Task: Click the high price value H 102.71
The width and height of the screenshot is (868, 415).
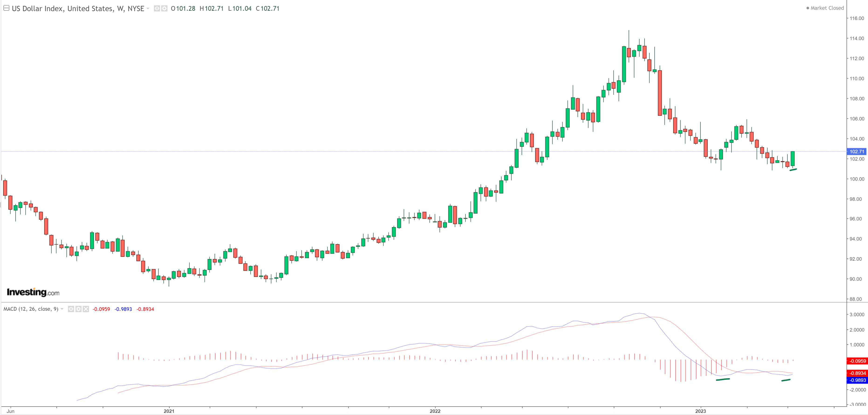Action: click(212, 8)
